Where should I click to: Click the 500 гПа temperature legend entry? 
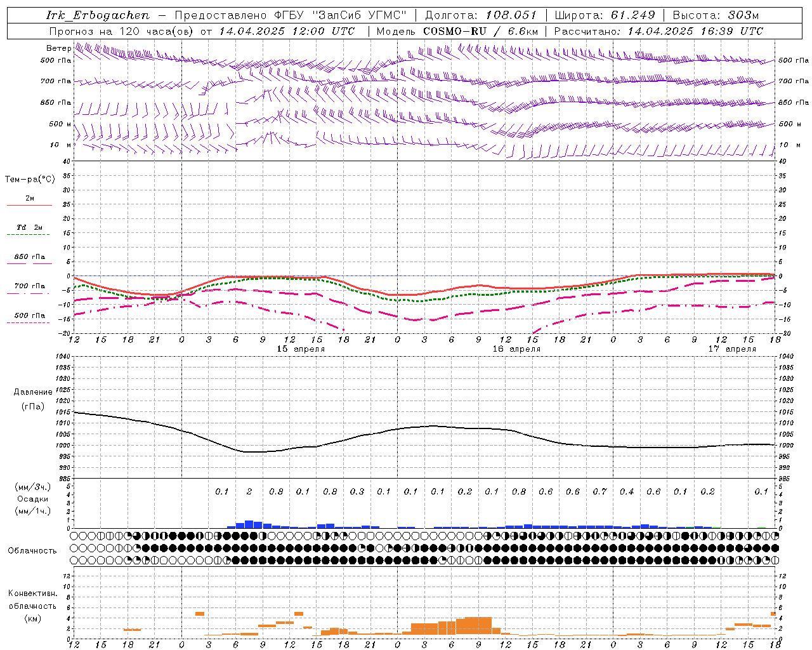(x=30, y=315)
